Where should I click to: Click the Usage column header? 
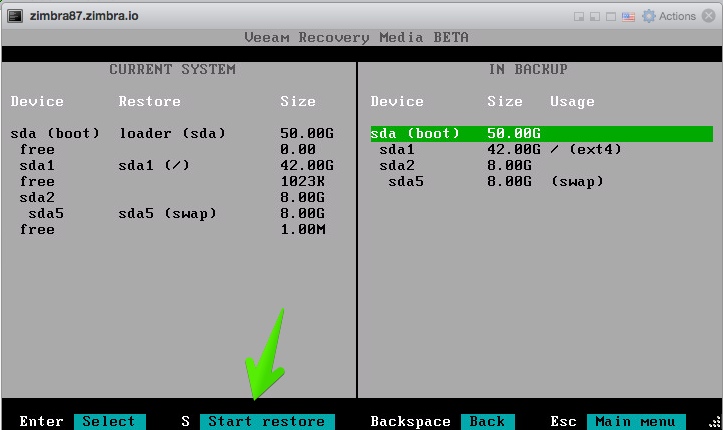pos(572,101)
